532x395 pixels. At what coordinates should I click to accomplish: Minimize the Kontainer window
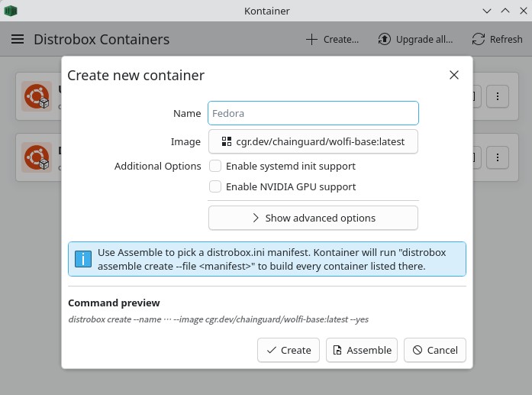pos(487,11)
